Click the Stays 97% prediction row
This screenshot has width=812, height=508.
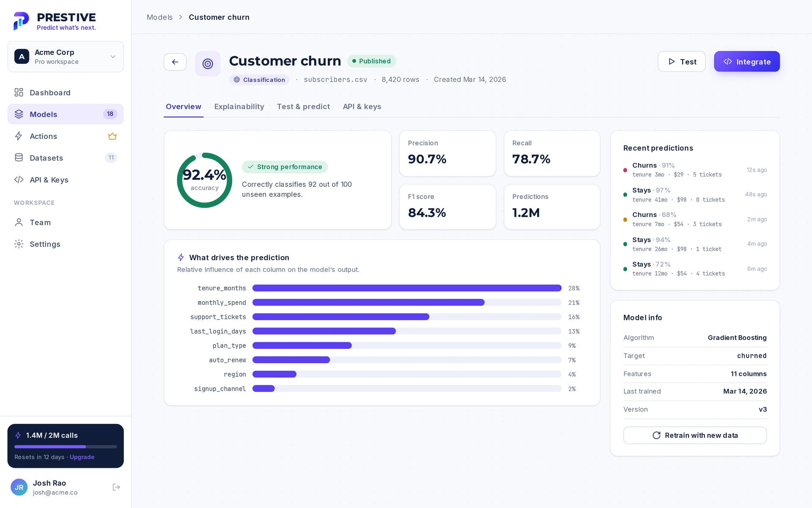click(x=695, y=195)
